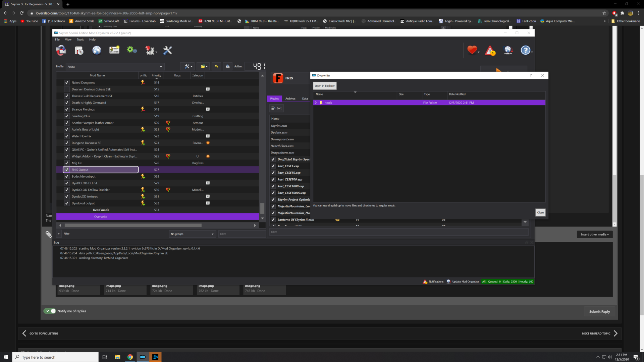Image resolution: width=644 pixels, height=362 pixels.
Task: Click the Notifications warning icon in status bar
Action: (425, 282)
